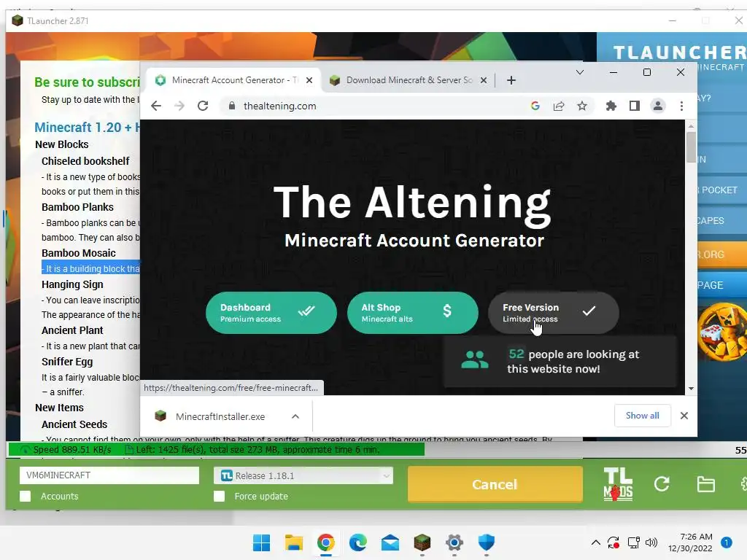Click the Chrome forward arrow

coord(179,106)
